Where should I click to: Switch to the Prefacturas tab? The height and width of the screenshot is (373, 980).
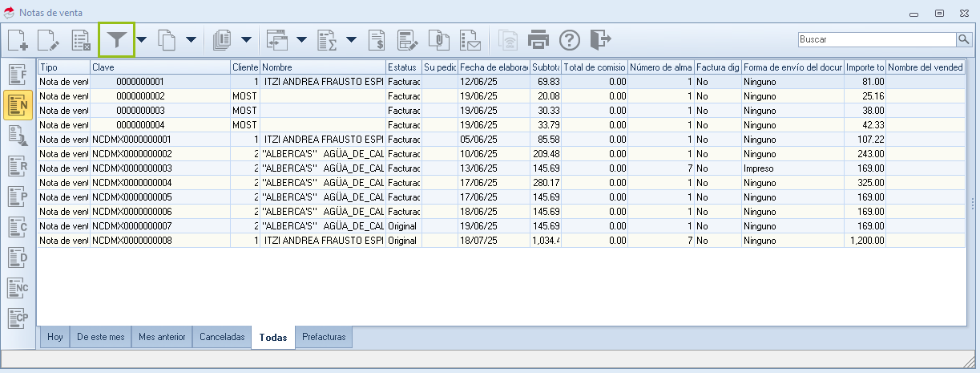(x=324, y=338)
